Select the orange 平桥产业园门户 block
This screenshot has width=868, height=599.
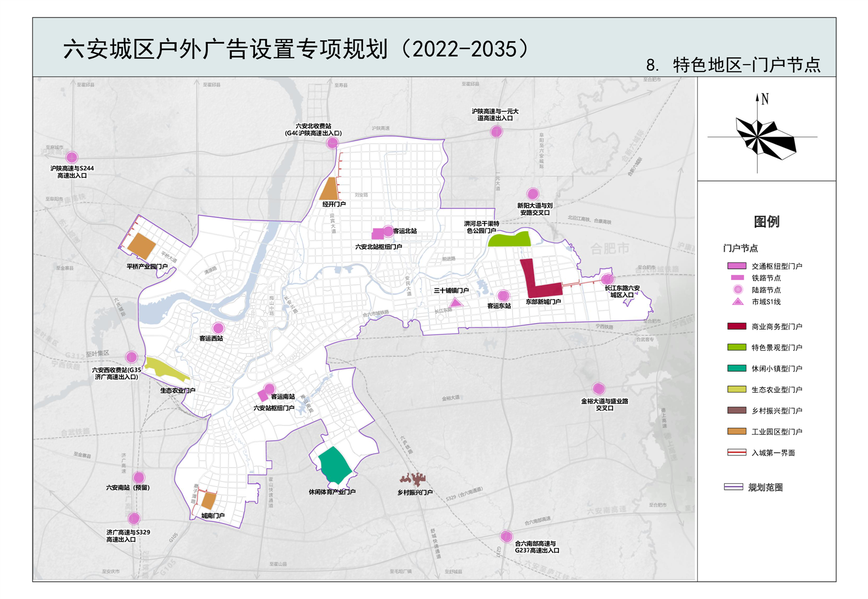click(142, 246)
